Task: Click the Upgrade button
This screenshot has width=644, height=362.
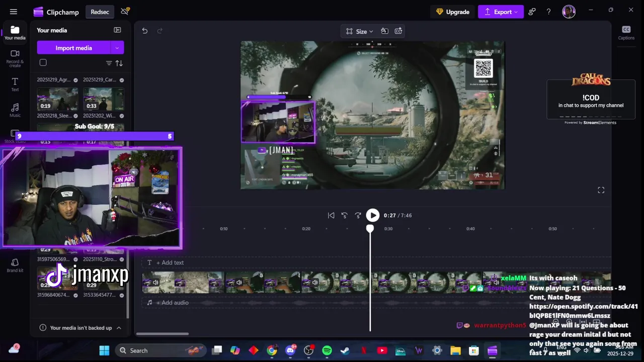Action: coord(453,12)
